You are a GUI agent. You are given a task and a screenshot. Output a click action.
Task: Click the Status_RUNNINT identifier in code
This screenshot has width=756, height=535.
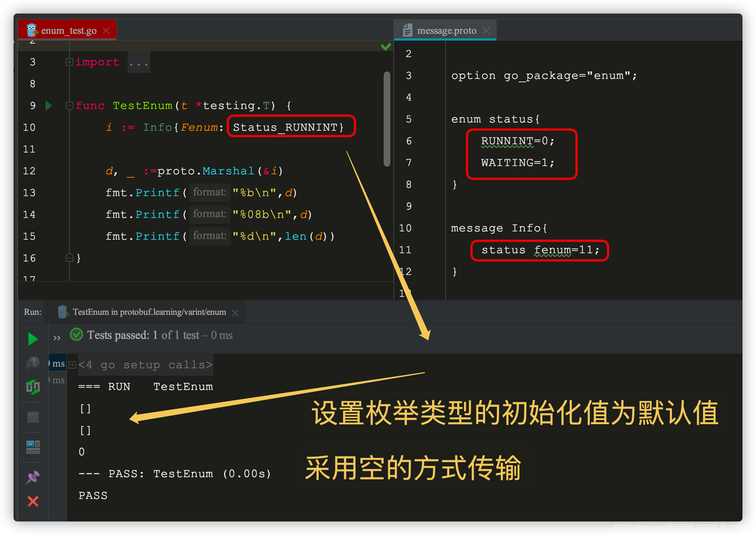[x=285, y=127]
